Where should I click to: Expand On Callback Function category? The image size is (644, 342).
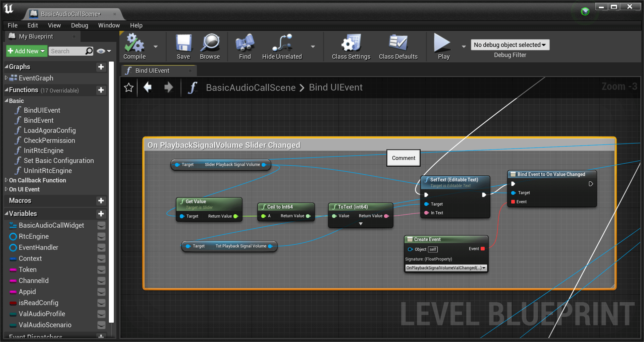(x=6, y=180)
